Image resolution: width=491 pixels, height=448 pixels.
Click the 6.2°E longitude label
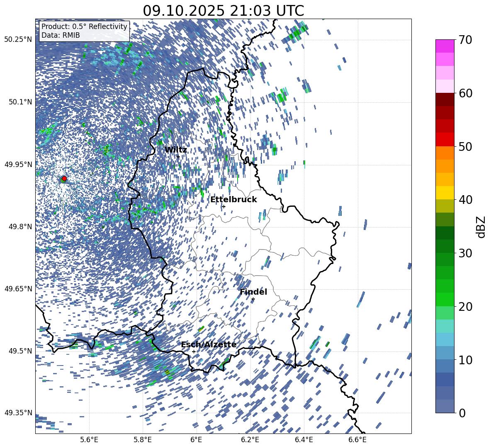[250, 440]
